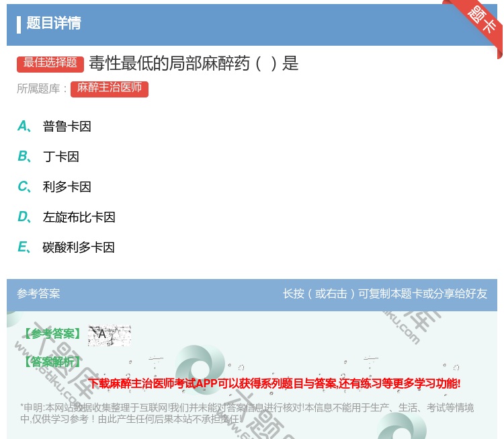Click the letter B option marker
This screenshot has height=439, width=504.
[24, 156]
